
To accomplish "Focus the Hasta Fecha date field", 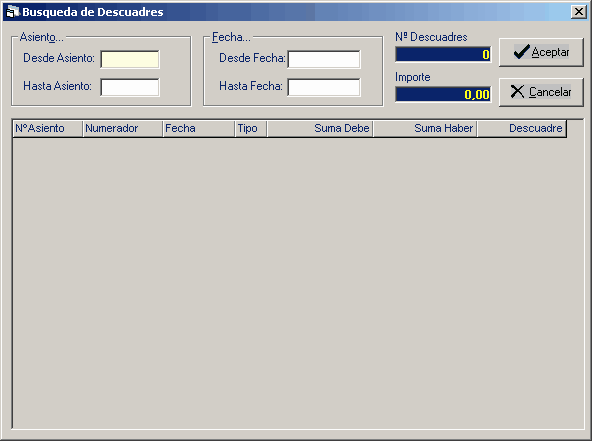I will click(x=324, y=87).
